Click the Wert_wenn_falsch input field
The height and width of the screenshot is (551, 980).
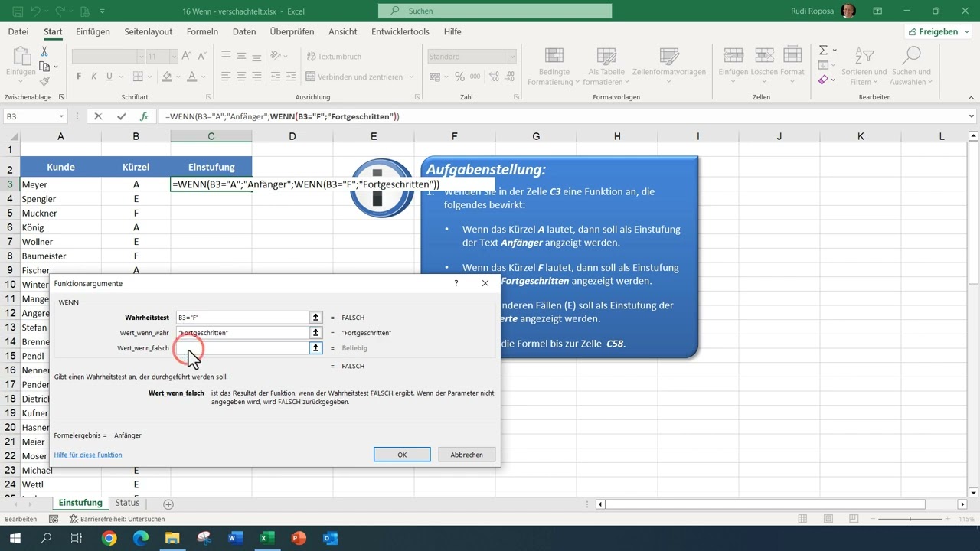pos(242,347)
